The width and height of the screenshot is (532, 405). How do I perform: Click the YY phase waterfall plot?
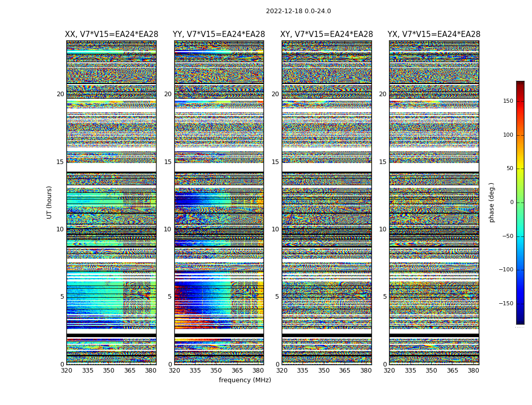pyautogui.click(x=219, y=202)
